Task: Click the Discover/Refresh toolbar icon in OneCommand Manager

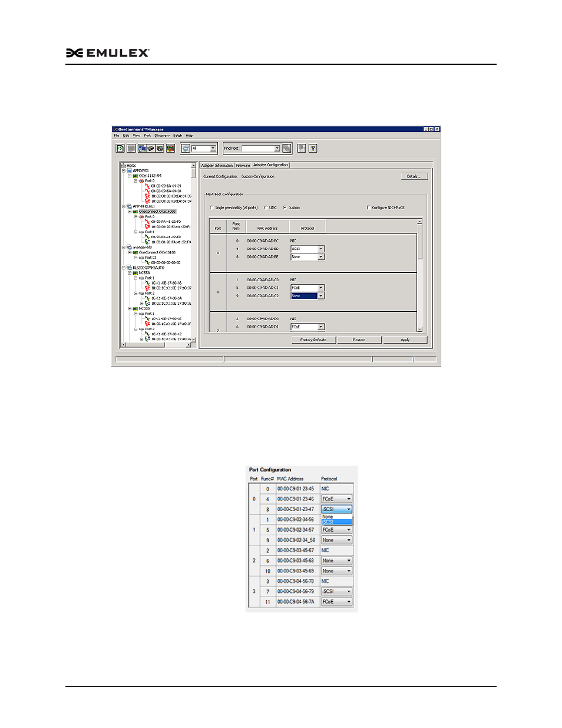Action: tap(120, 149)
